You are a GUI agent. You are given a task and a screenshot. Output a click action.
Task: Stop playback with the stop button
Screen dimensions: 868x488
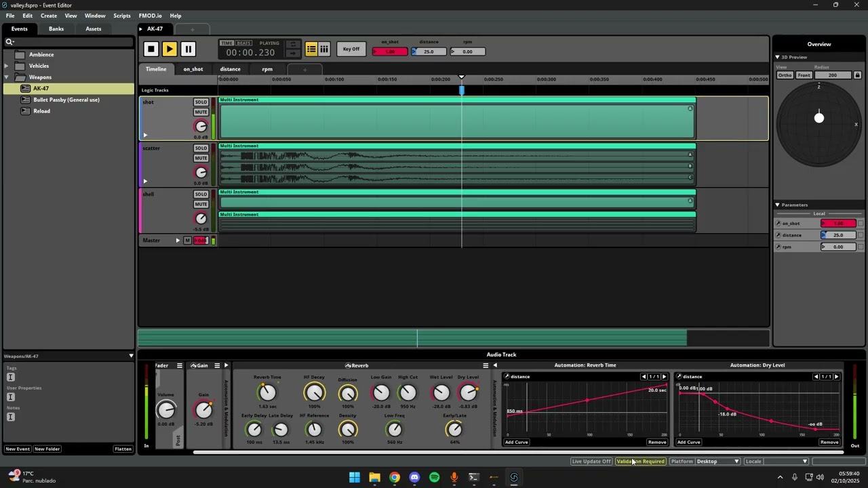click(x=151, y=49)
